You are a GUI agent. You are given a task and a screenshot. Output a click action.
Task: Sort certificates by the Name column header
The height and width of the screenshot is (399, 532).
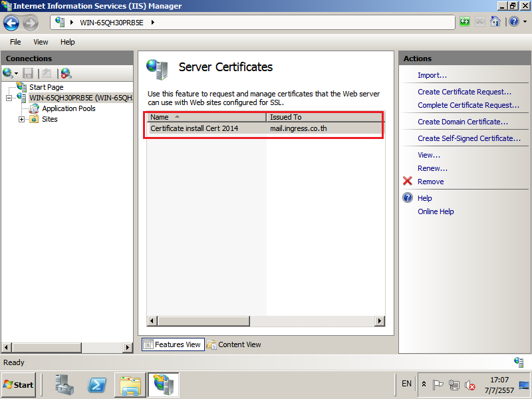[206, 117]
